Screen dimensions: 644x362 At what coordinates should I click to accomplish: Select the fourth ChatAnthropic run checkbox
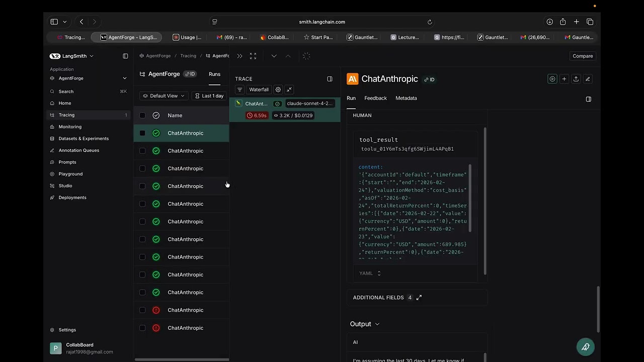pyautogui.click(x=142, y=186)
